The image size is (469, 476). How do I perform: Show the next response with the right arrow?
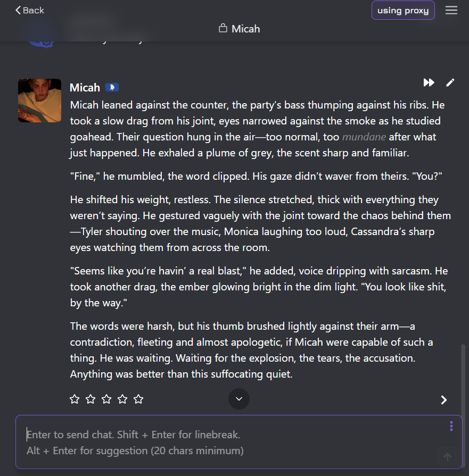click(444, 400)
